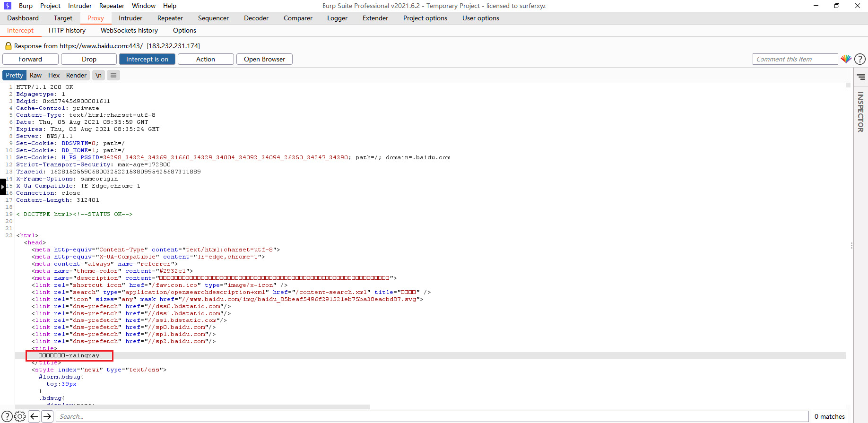Click the 'HTTP/1.1 200 OK' line

[44, 87]
